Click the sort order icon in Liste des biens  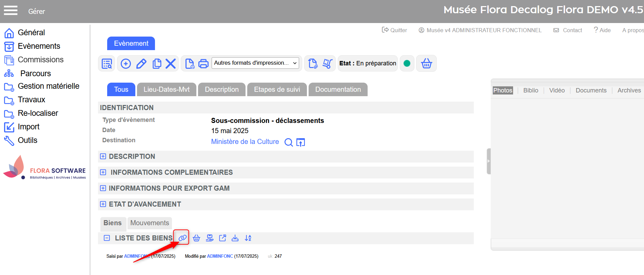(248, 238)
